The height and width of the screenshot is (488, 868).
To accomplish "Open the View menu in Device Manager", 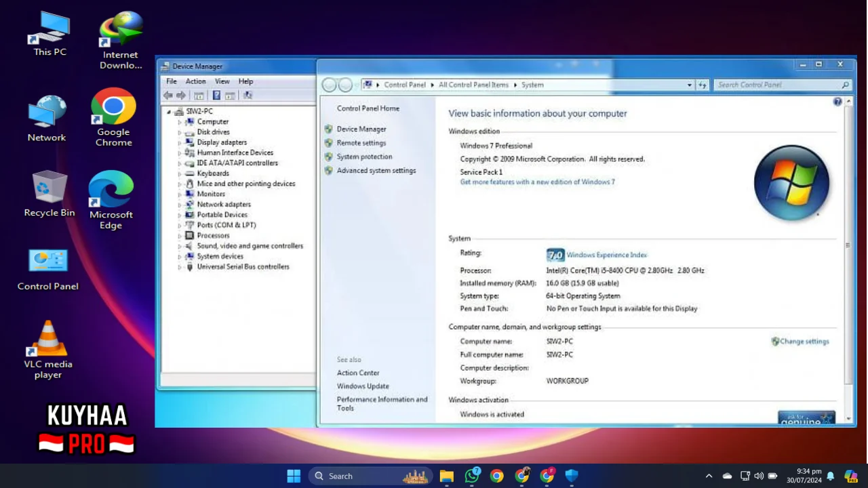I will click(222, 81).
